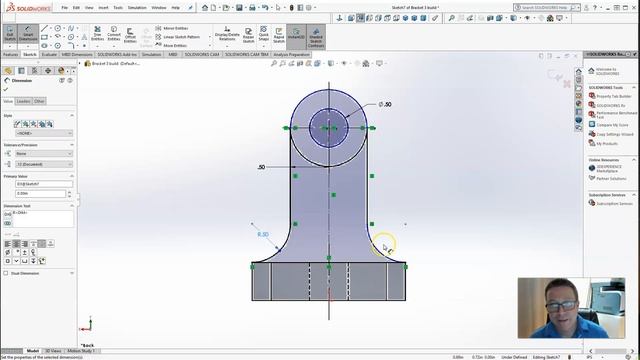Collapse the Dimension Text section

pos(72,206)
